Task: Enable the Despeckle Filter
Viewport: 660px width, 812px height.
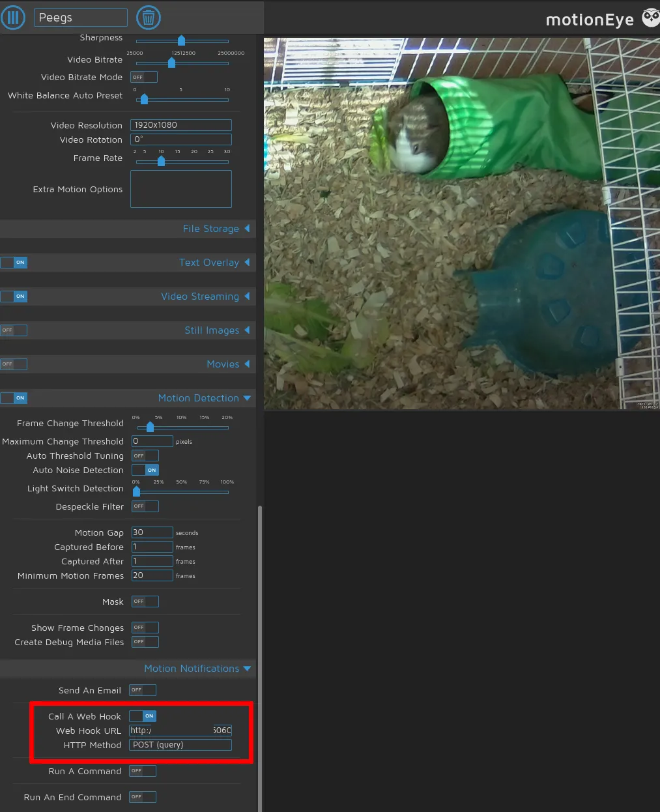Action: coord(145,506)
